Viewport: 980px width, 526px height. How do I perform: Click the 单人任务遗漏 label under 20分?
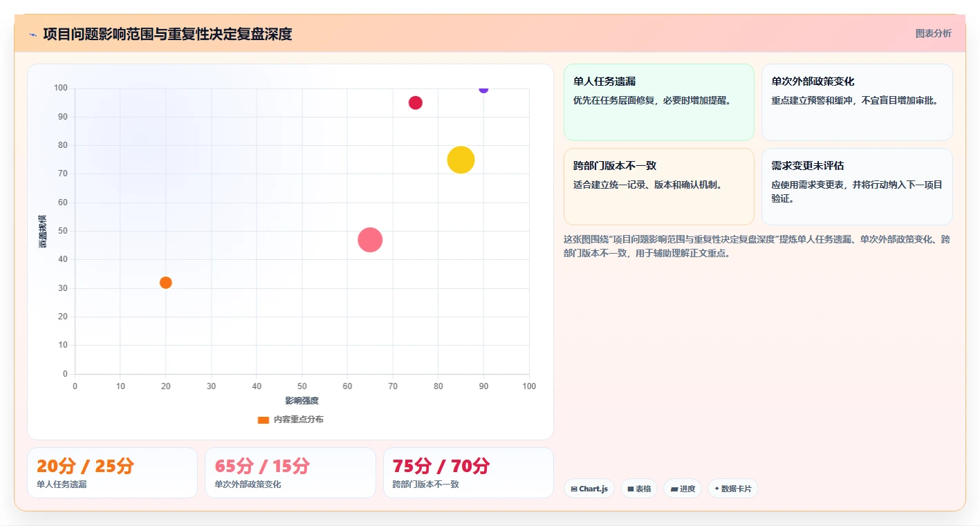[x=62, y=485]
